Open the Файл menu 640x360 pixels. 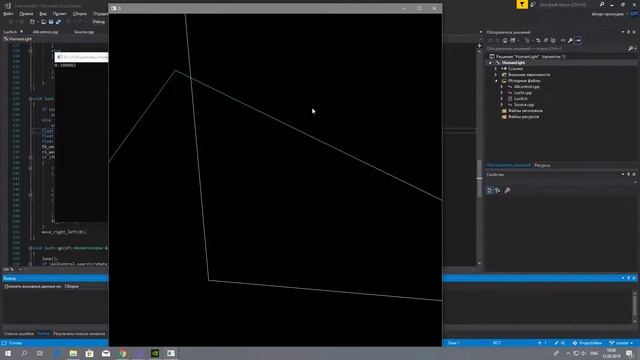8,13
